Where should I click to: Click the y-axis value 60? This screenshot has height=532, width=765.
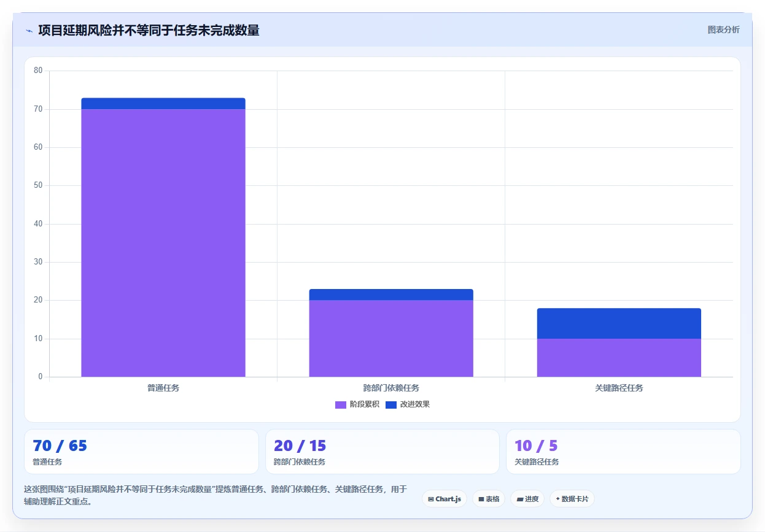38,147
